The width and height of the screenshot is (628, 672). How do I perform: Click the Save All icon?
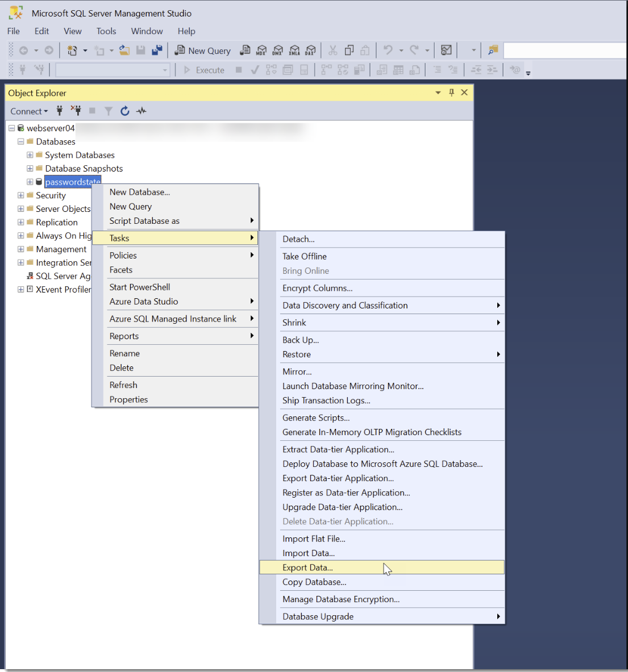point(157,51)
